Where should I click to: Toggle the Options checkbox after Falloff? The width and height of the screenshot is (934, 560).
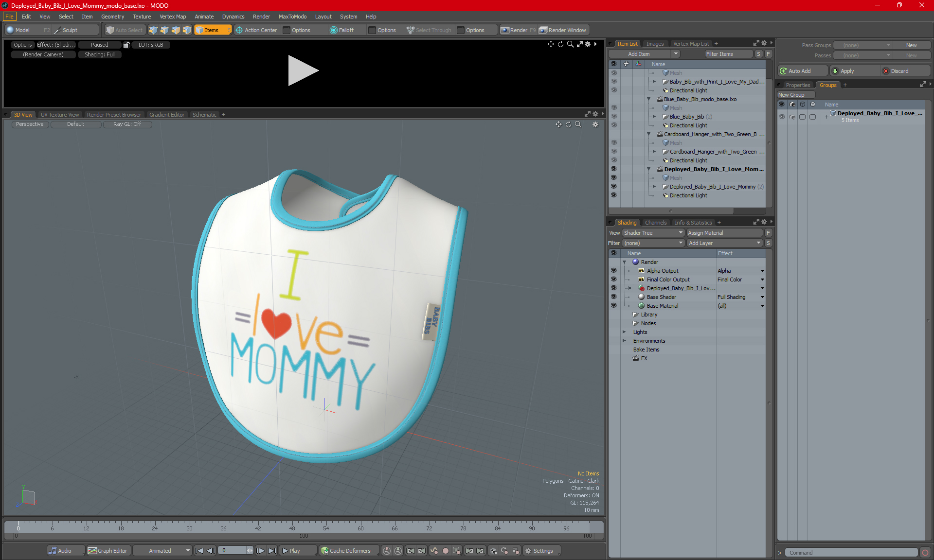click(372, 30)
